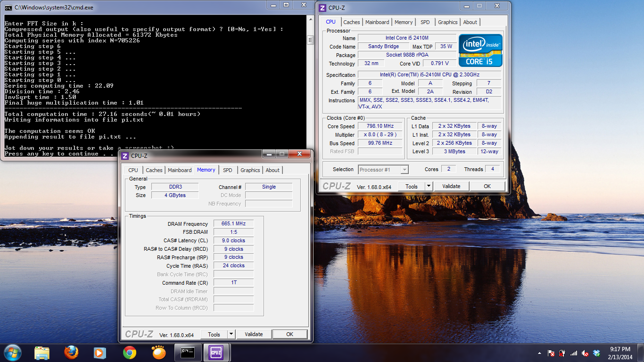Click the Multiplier value x 8.0 ( 8 - 29 )
Viewport: 644px width, 362px height.
coord(380,134)
